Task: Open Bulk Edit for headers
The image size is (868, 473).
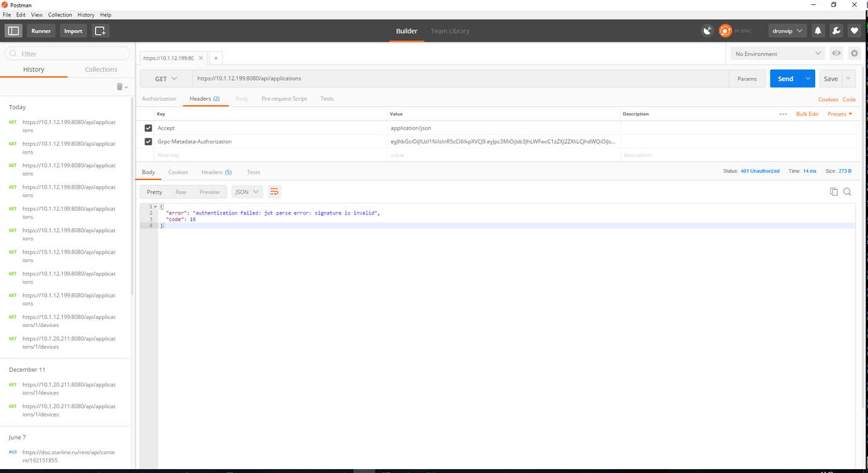Action: click(x=807, y=114)
